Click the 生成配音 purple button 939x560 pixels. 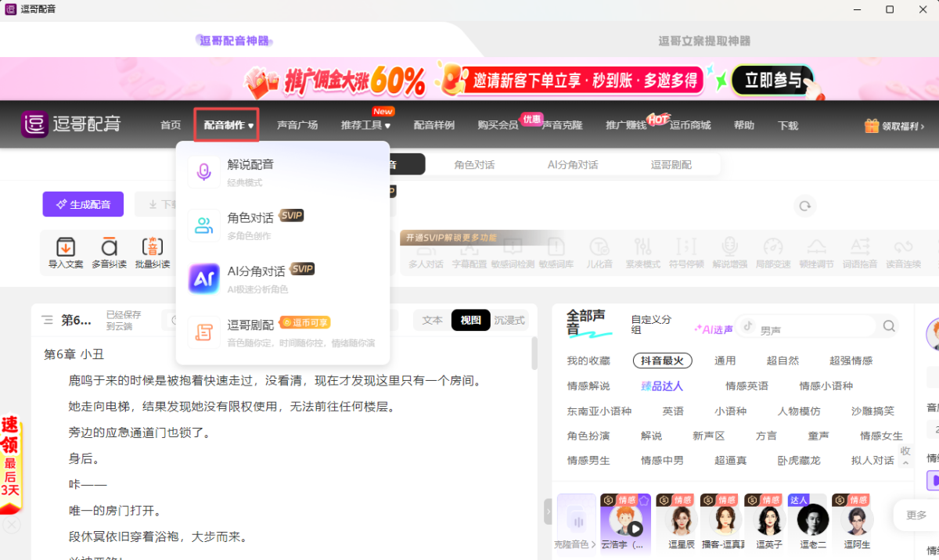83,204
